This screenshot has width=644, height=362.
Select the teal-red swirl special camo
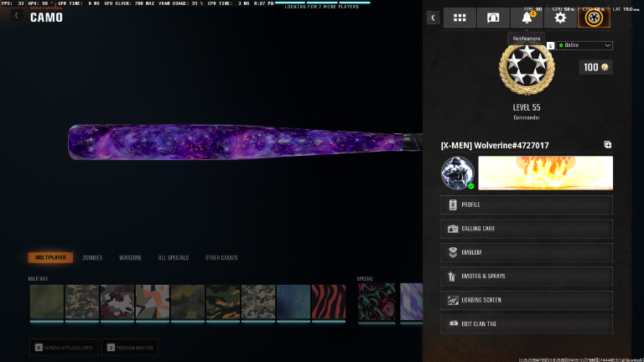point(377,302)
